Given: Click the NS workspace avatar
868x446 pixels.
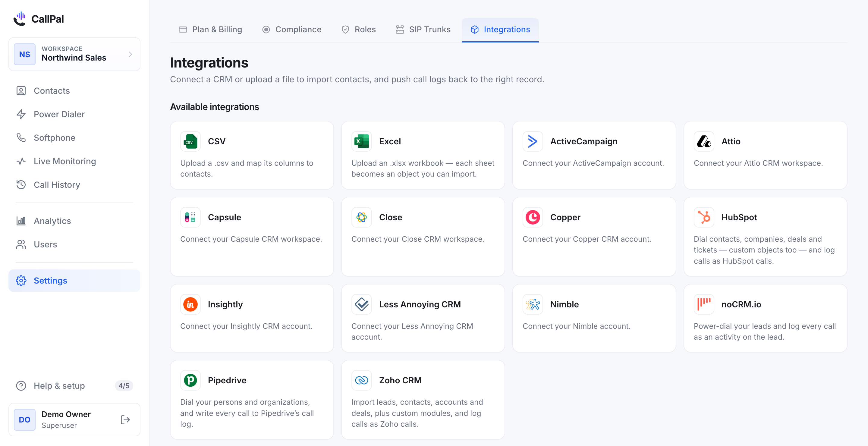Looking at the screenshot, I should 25,54.
